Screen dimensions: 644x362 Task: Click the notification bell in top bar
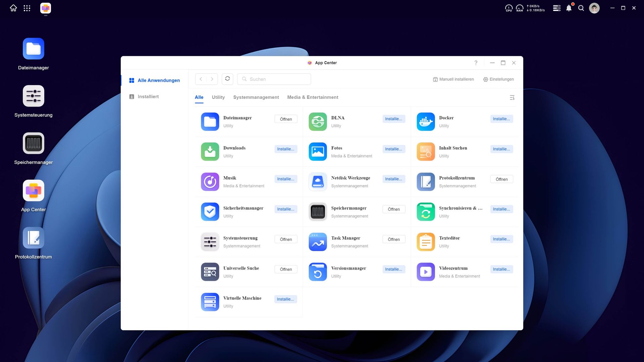click(x=569, y=8)
